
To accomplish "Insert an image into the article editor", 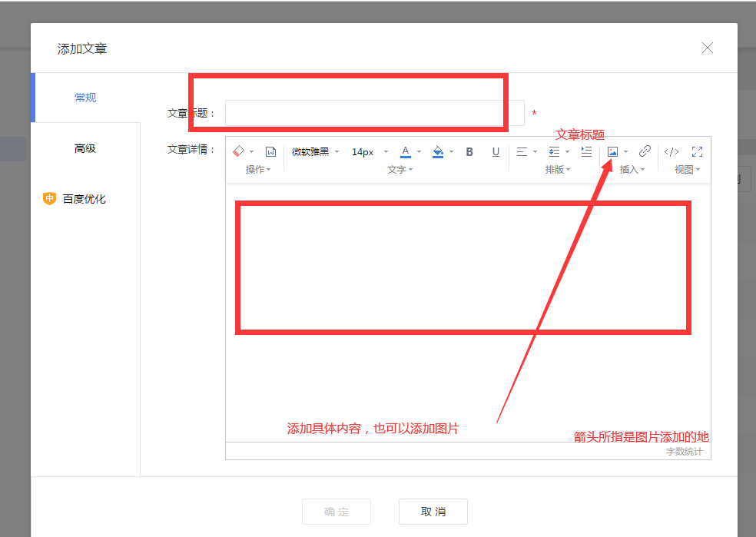I will (613, 151).
